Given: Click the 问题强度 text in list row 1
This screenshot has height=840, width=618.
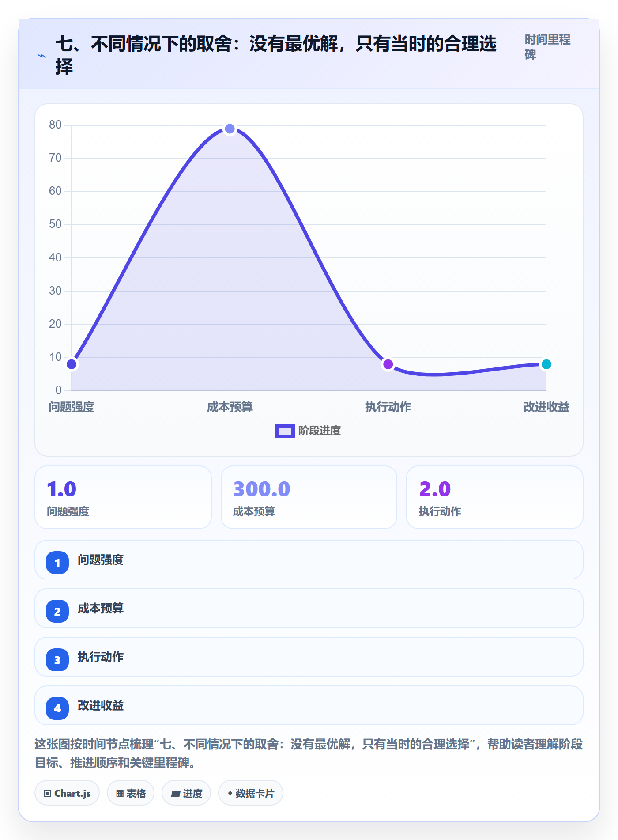Looking at the screenshot, I should 101,560.
